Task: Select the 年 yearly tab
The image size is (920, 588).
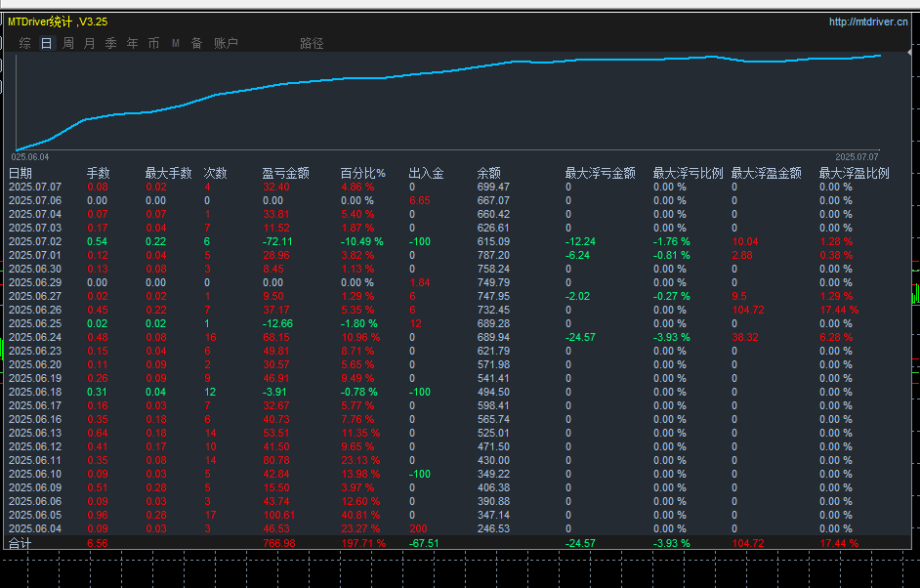Action: (x=133, y=43)
